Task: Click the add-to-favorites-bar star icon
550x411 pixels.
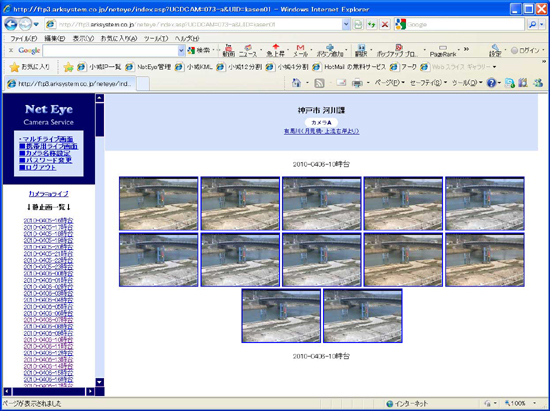Action: click(68, 67)
